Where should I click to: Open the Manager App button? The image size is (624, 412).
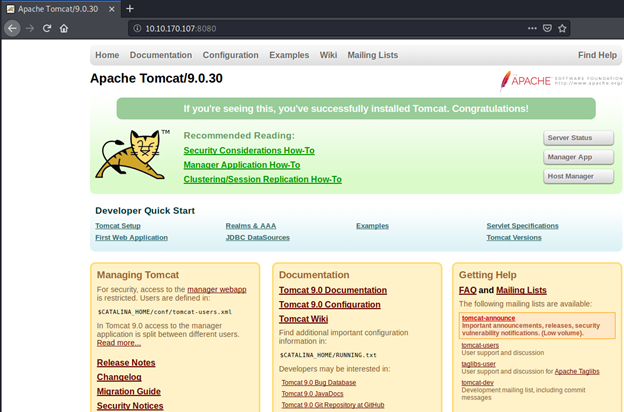tap(578, 157)
